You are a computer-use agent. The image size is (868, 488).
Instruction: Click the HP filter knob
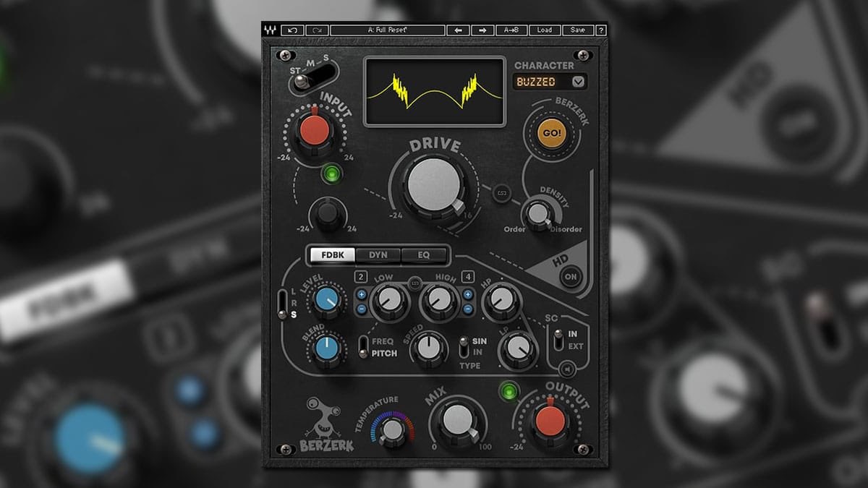(x=501, y=299)
